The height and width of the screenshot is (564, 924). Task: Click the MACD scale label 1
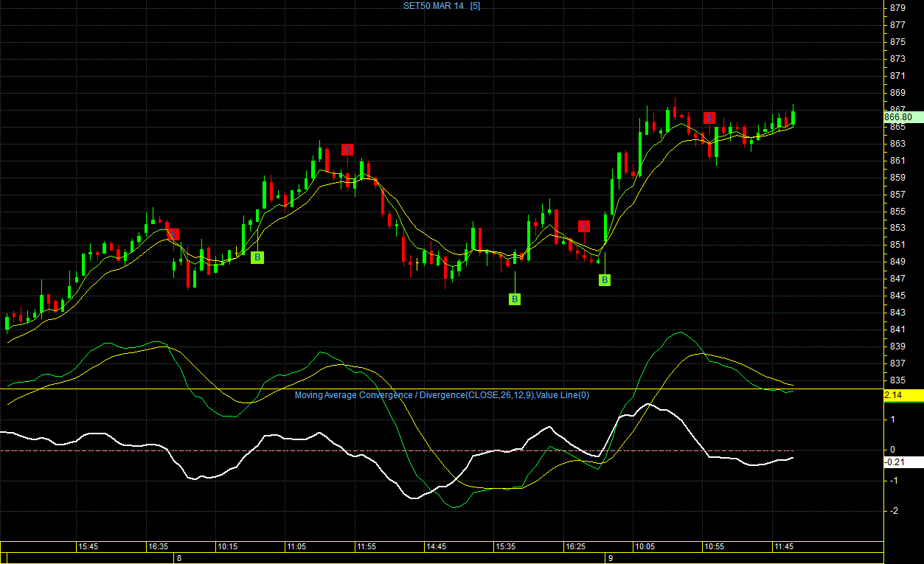coord(893,419)
